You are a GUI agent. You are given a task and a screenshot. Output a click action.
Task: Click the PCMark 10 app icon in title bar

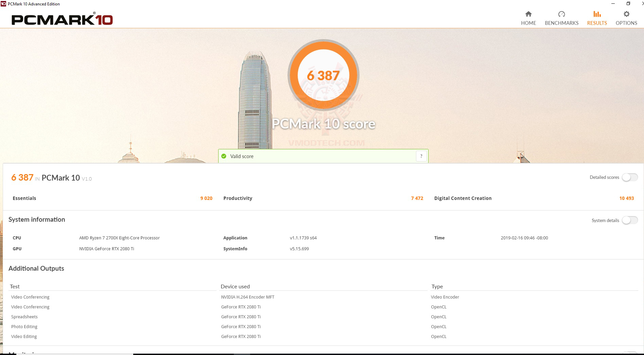coord(3,4)
